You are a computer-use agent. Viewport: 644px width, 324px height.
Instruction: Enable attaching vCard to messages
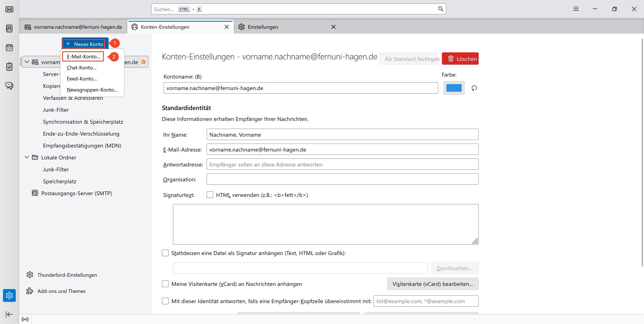(165, 284)
